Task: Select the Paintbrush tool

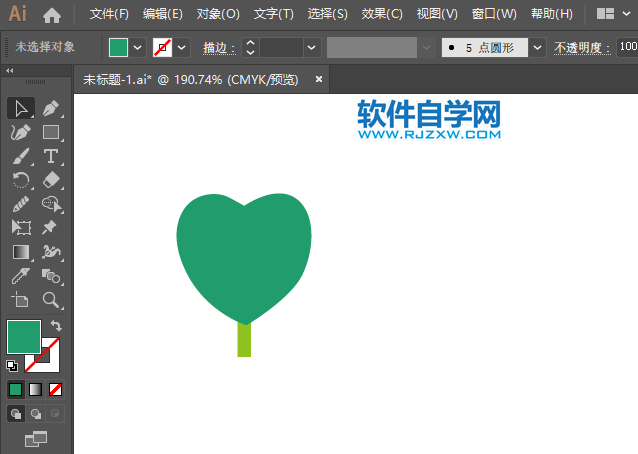Action: [21, 156]
